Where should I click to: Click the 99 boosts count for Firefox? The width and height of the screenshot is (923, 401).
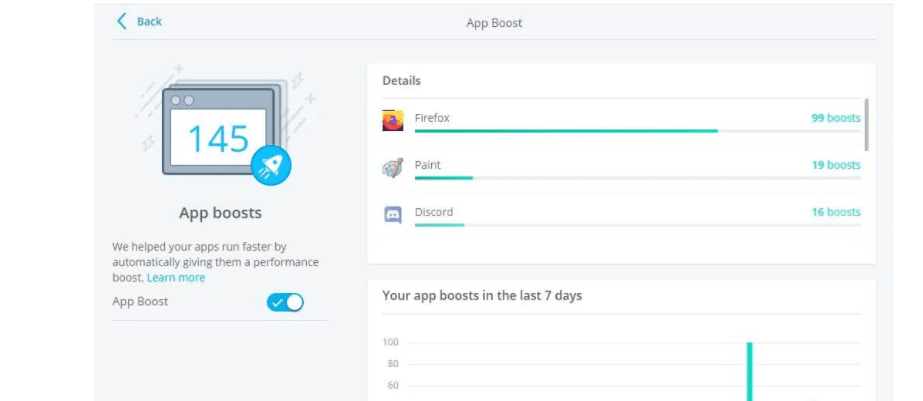835,118
